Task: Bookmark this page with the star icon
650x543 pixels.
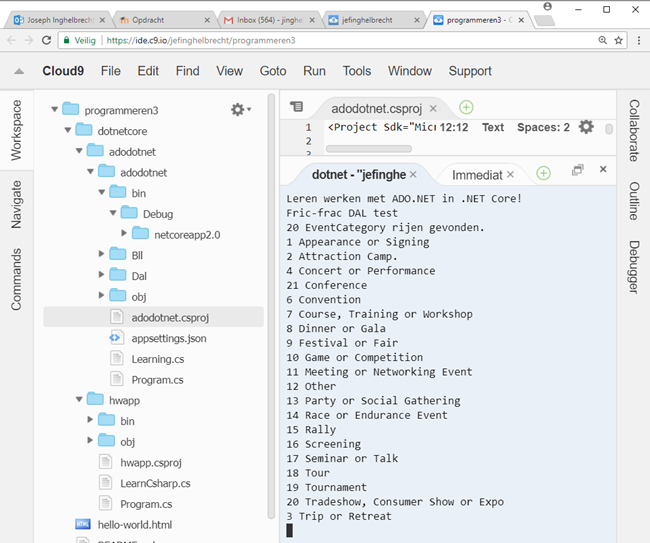Action: [x=618, y=40]
